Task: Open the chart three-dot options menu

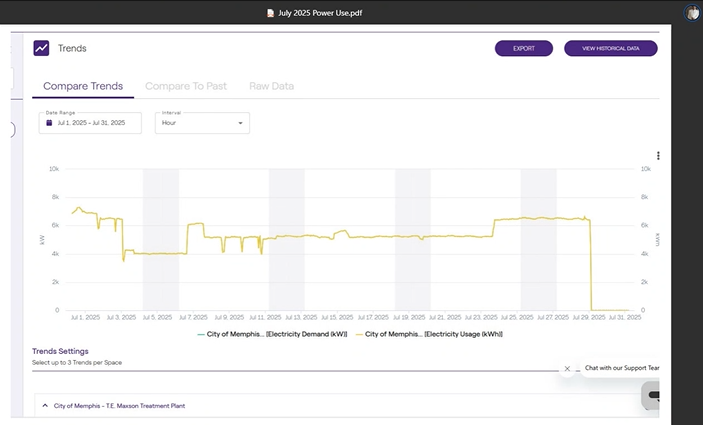Action: [658, 155]
